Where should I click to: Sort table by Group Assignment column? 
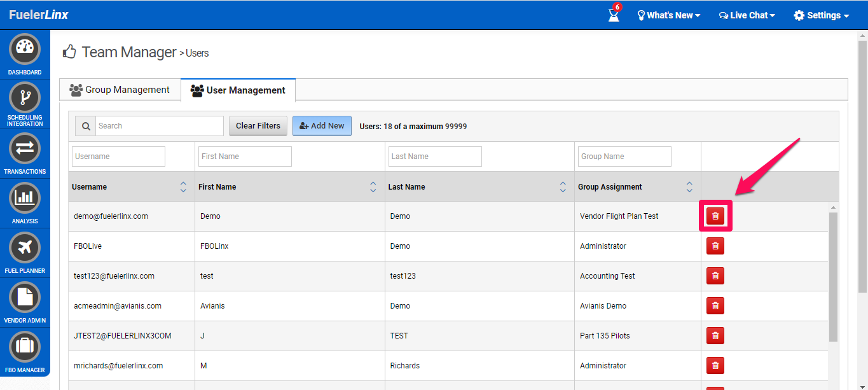tap(689, 187)
